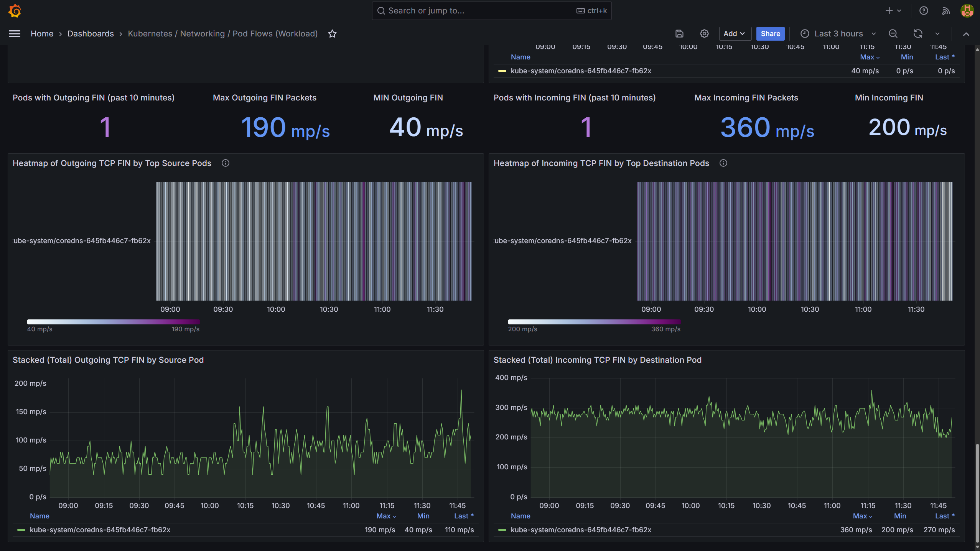Open the help question-mark icon
This screenshot has width=980, height=551.
pyautogui.click(x=924, y=11)
